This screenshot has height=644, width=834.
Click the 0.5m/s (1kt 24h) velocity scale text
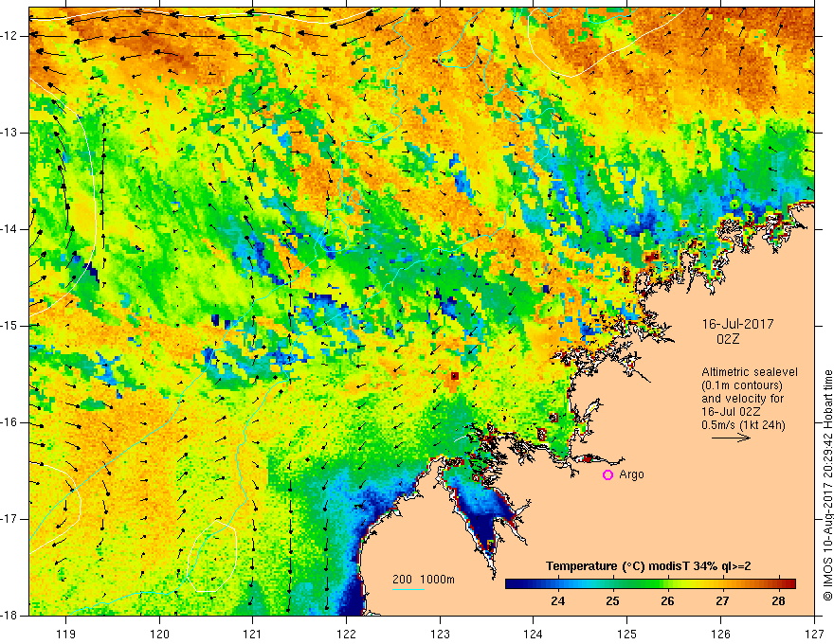click(x=743, y=425)
